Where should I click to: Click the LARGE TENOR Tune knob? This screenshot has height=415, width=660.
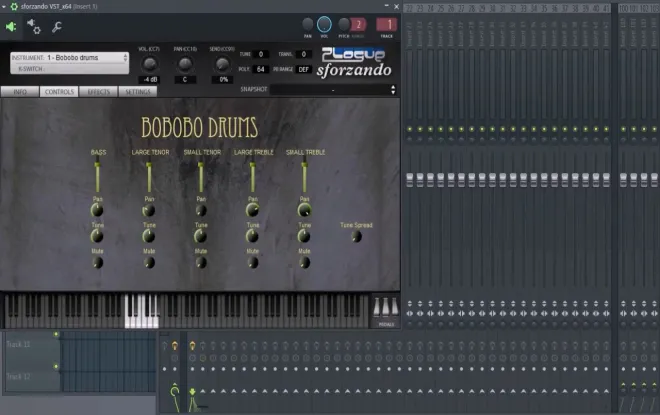(x=149, y=236)
